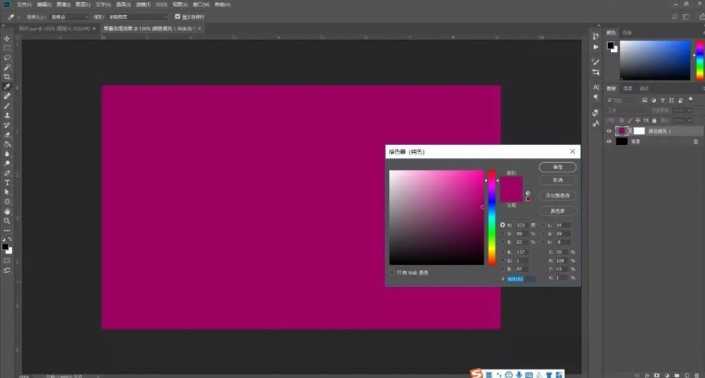The image size is (705, 378).
Task: Select the Type tool
Action: [x=7, y=182]
